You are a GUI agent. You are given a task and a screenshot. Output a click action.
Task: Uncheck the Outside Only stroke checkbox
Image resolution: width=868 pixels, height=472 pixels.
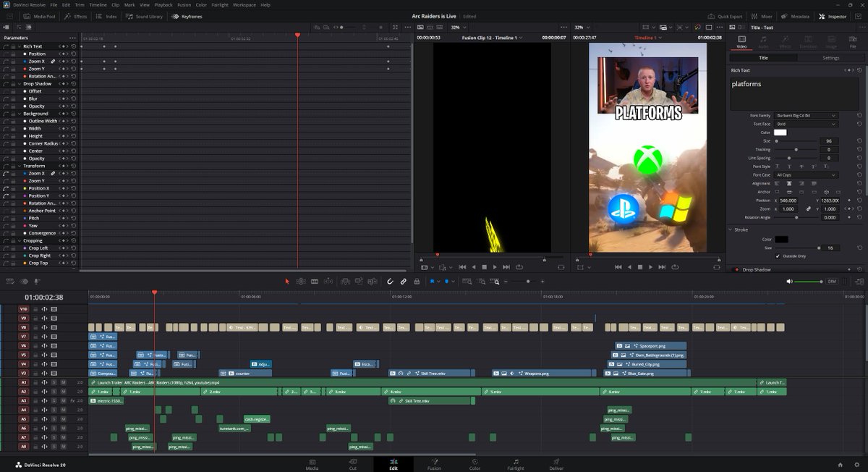(778, 256)
